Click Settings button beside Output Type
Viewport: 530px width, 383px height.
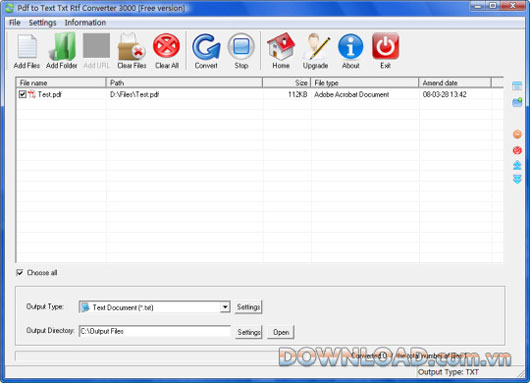tap(248, 307)
